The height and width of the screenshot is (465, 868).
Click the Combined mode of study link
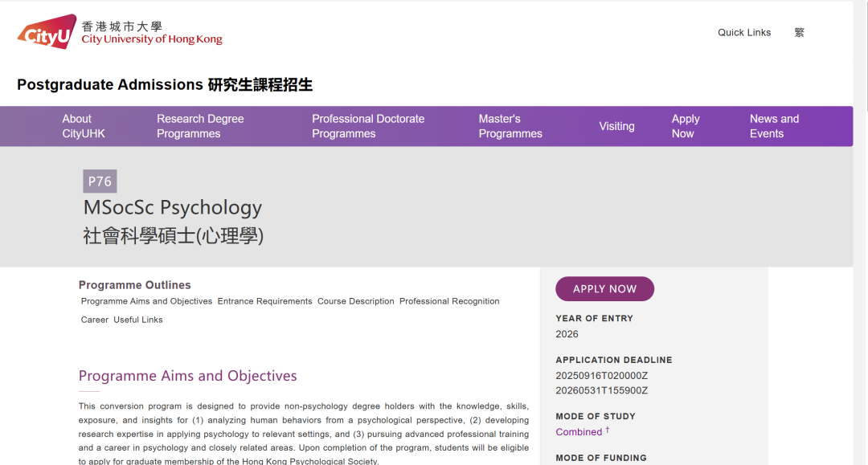(x=579, y=432)
